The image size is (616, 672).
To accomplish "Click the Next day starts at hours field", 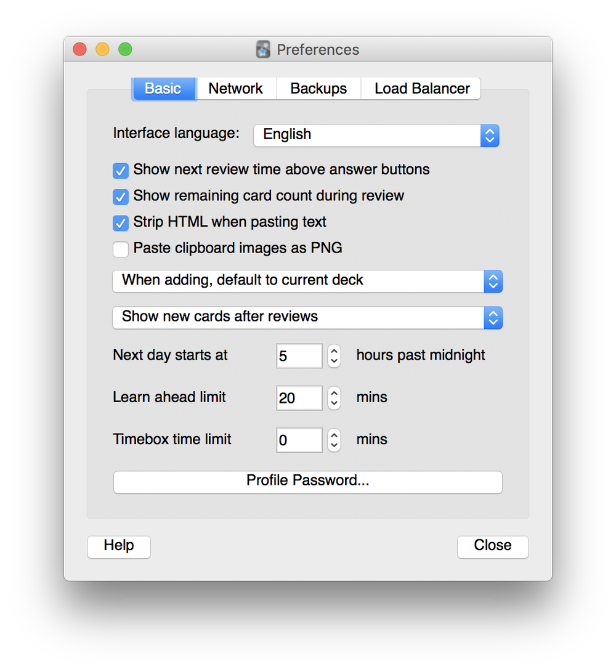I will point(299,356).
